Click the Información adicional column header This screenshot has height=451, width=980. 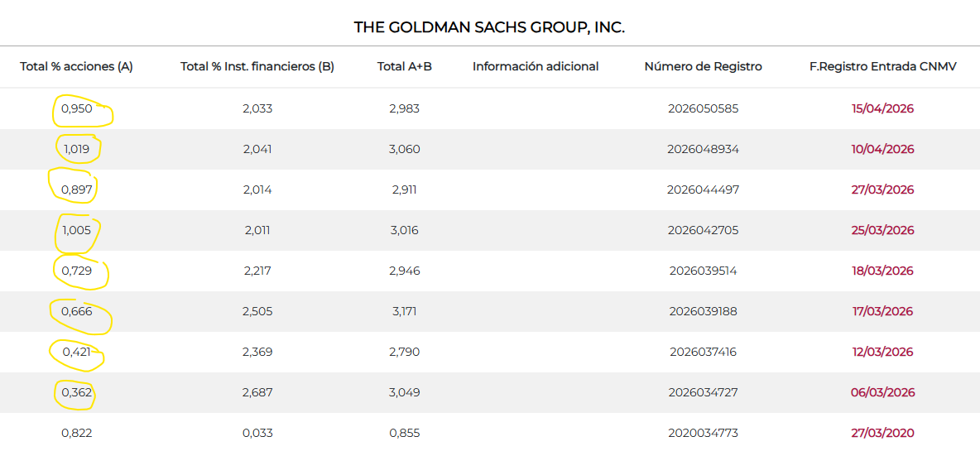536,66
